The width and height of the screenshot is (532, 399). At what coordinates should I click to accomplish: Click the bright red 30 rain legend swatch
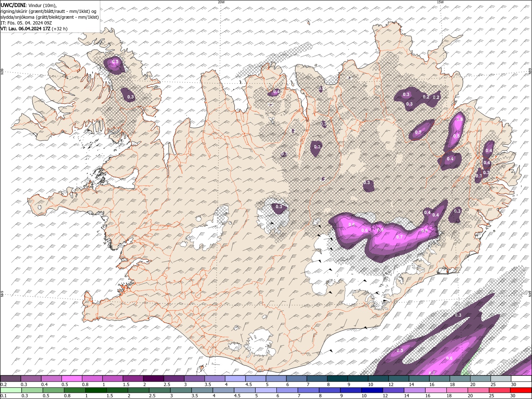click(x=521, y=390)
